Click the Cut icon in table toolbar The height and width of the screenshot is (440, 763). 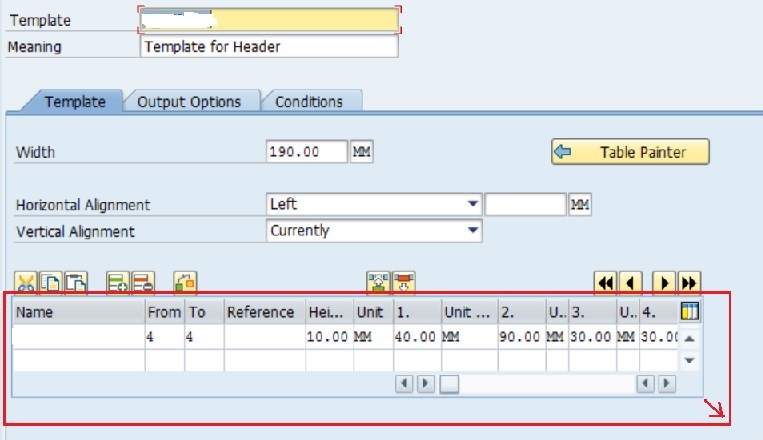[26, 282]
